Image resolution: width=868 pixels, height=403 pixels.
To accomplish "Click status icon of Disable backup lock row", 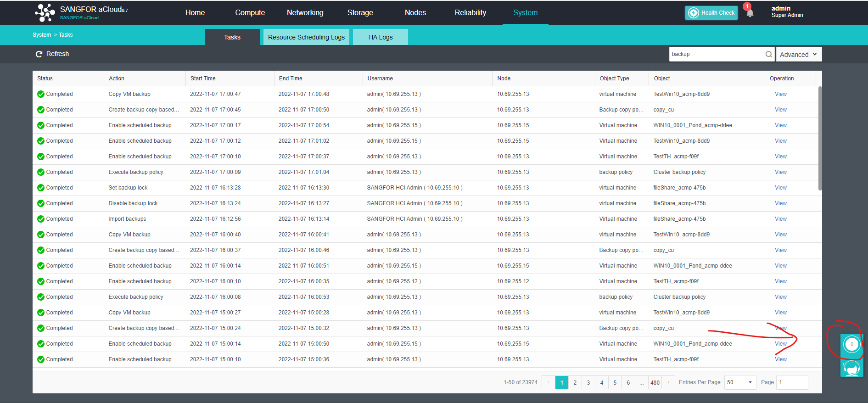I will (x=41, y=203).
